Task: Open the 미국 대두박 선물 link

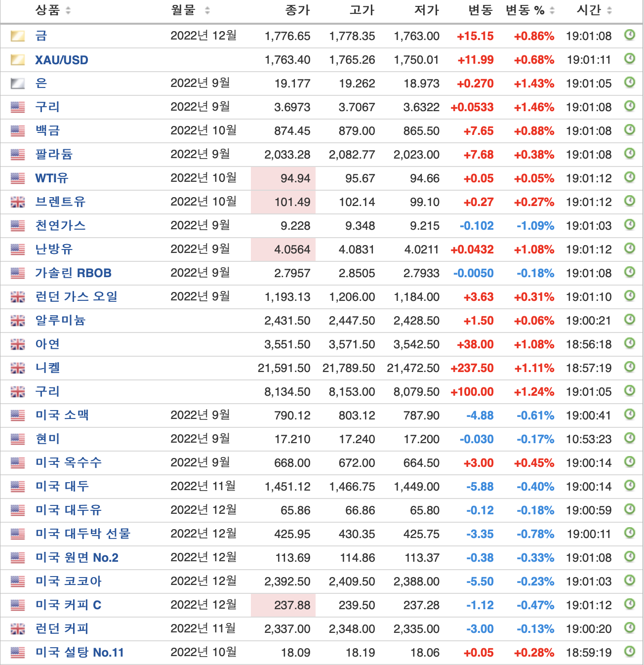Action: 83,534
